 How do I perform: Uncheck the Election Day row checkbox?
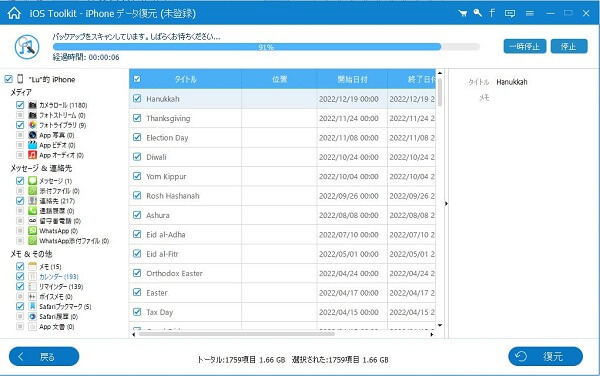[137, 137]
